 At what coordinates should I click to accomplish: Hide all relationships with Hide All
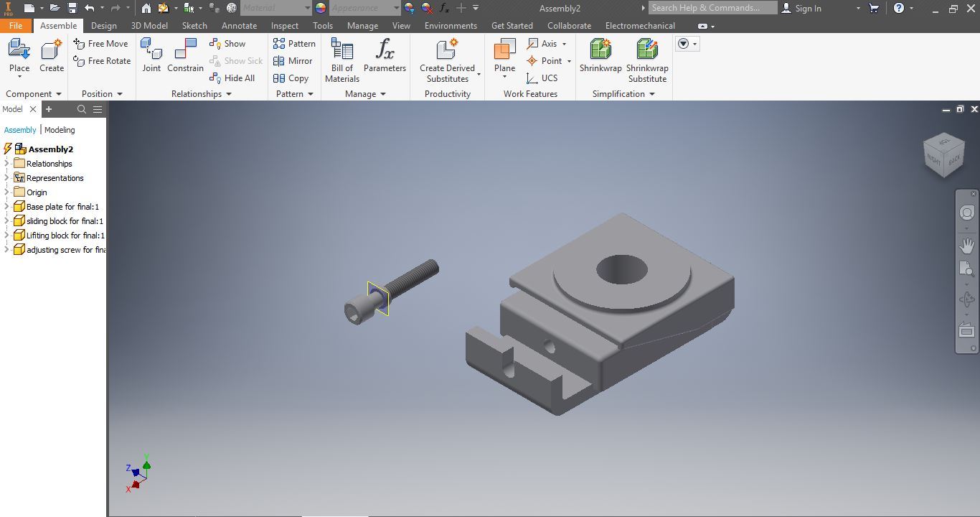point(232,78)
